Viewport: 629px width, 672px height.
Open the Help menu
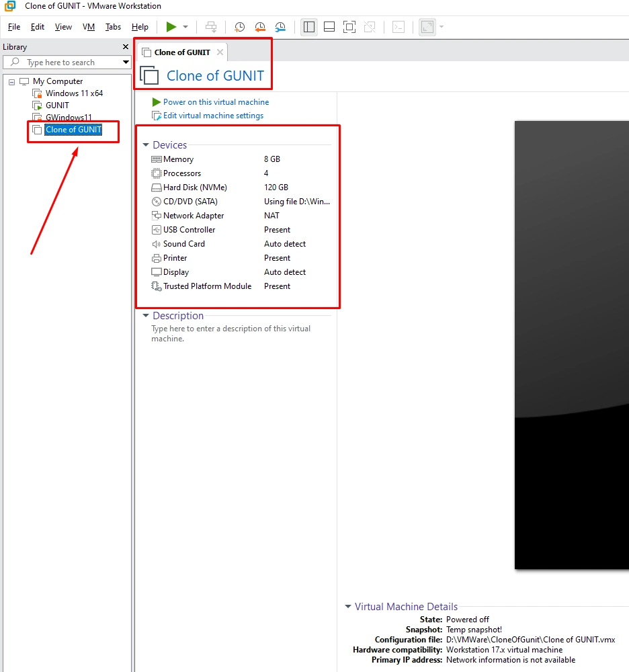pos(140,27)
